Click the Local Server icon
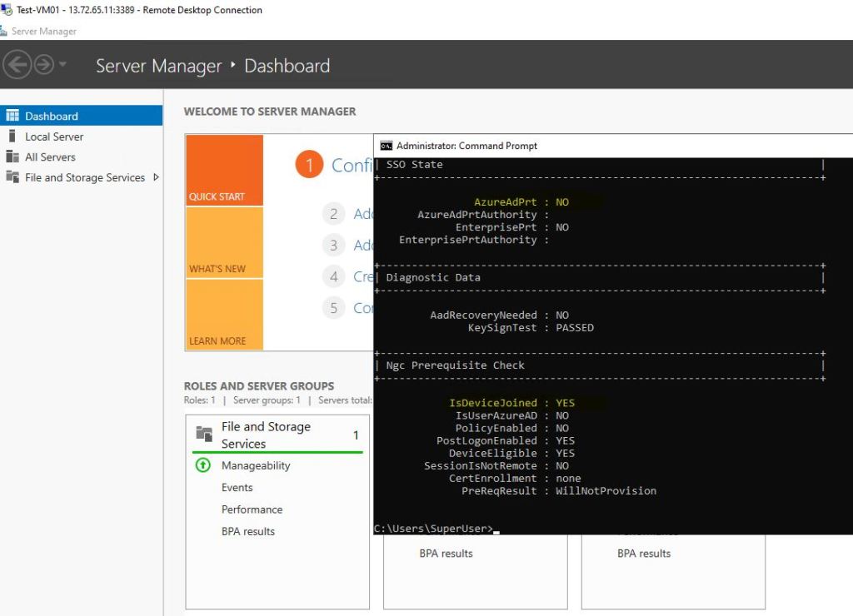The image size is (853, 616). coord(12,137)
